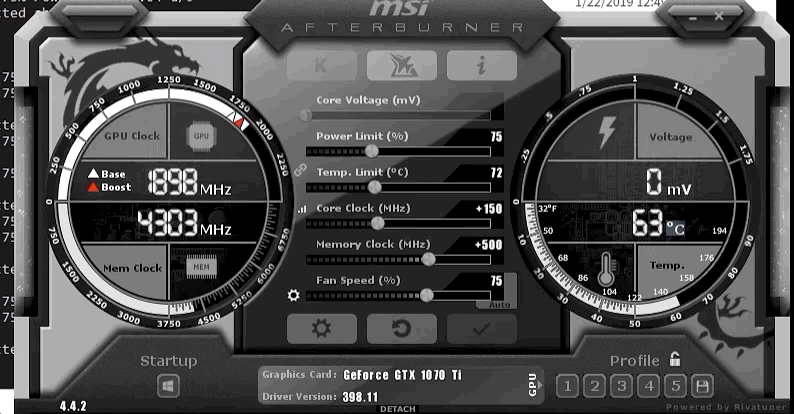Click the red Boost triangle marker
This screenshot has width=794, height=414.
93,187
